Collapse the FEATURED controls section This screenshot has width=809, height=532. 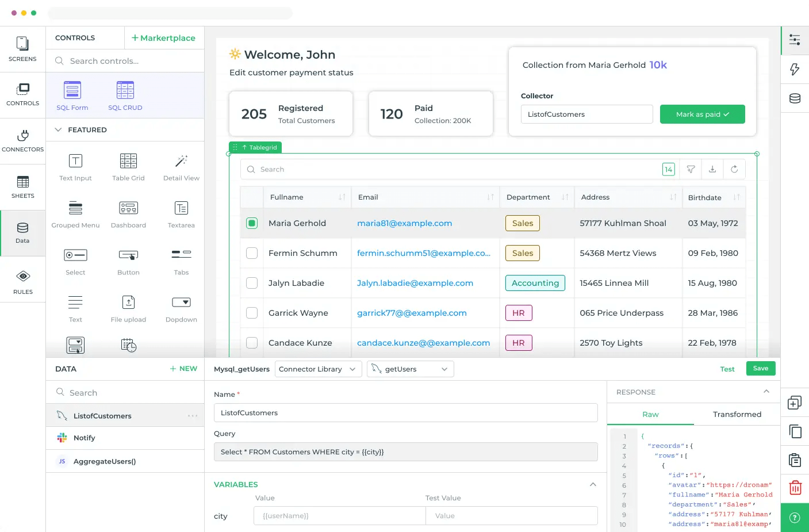point(57,129)
